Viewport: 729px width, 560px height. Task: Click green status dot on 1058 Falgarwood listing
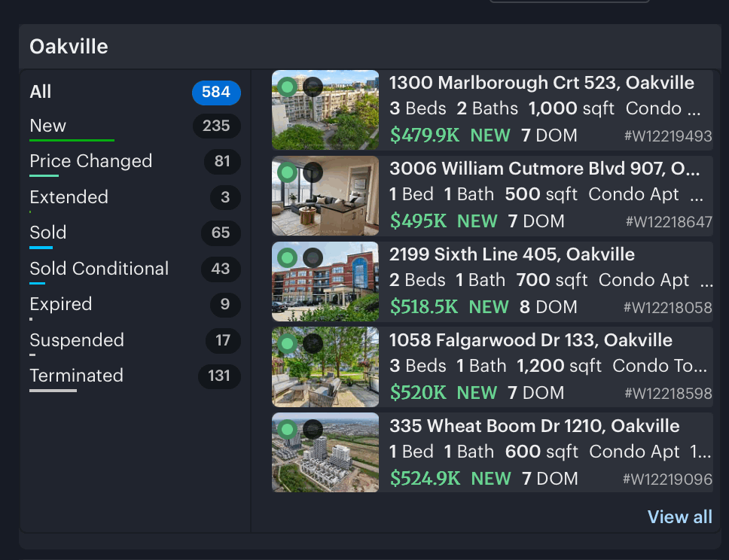(x=288, y=343)
